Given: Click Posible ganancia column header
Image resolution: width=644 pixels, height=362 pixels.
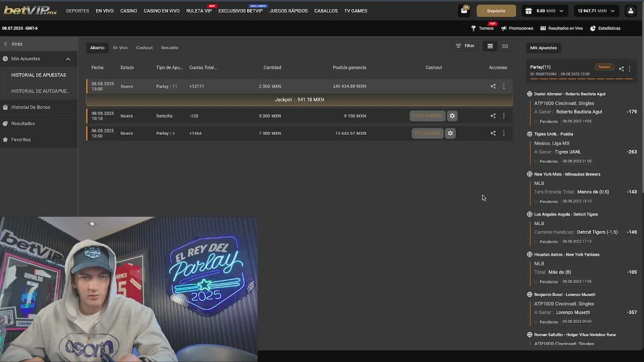Looking at the screenshot, I should 349,67.
